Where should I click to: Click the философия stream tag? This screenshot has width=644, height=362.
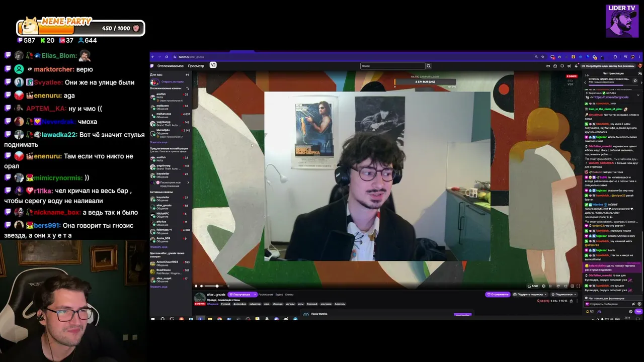point(240,304)
